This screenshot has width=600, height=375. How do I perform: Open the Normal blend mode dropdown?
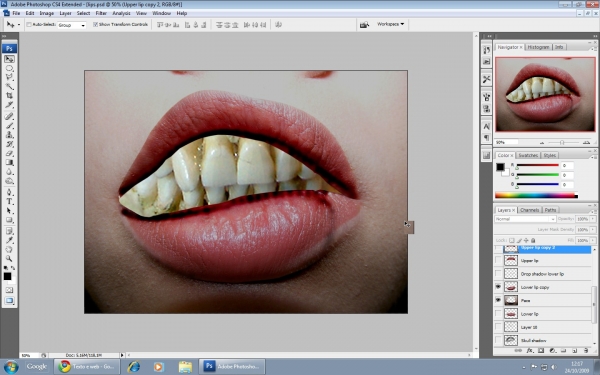(x=525, y=219)
